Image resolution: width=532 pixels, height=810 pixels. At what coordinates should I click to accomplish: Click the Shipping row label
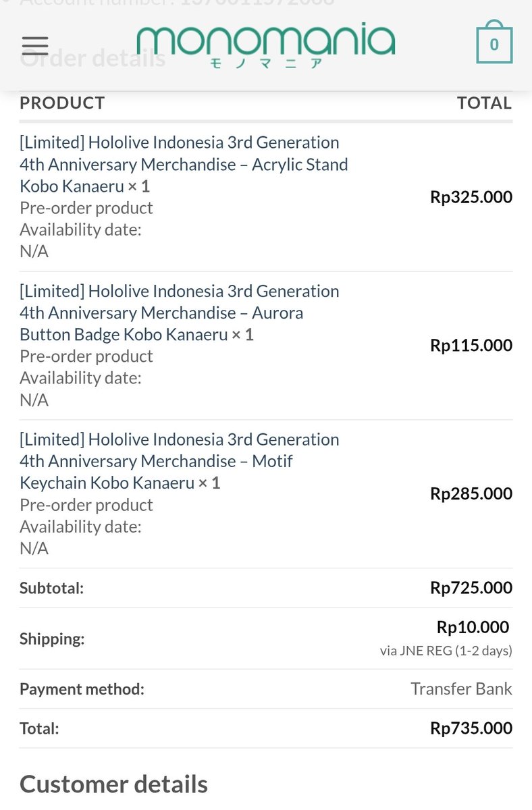tap(52, 639)
